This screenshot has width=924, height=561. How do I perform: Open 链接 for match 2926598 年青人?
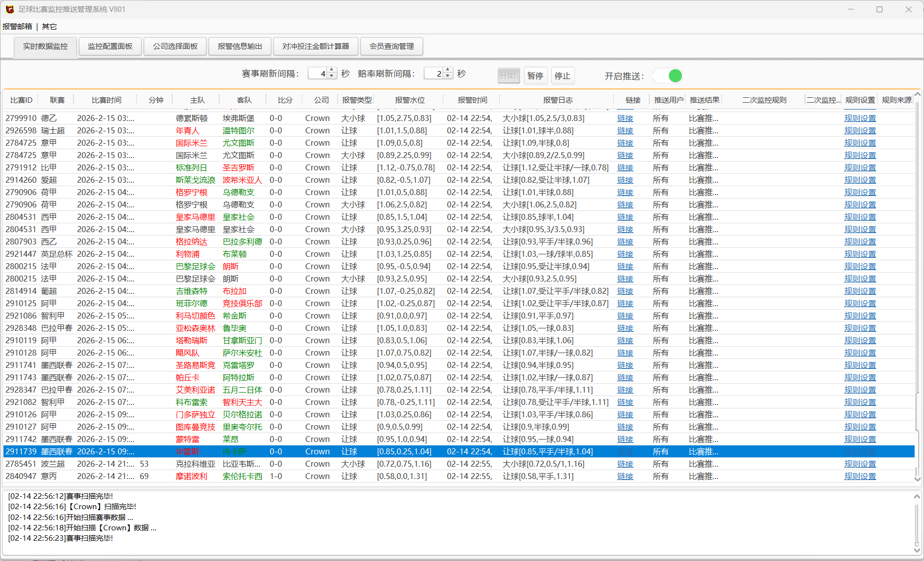(x=625, y=131)
